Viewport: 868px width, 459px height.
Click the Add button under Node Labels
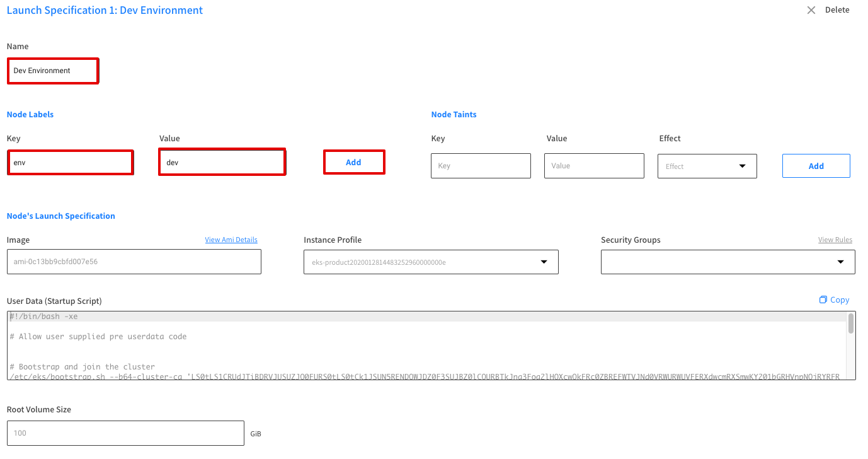coord(354,162)
